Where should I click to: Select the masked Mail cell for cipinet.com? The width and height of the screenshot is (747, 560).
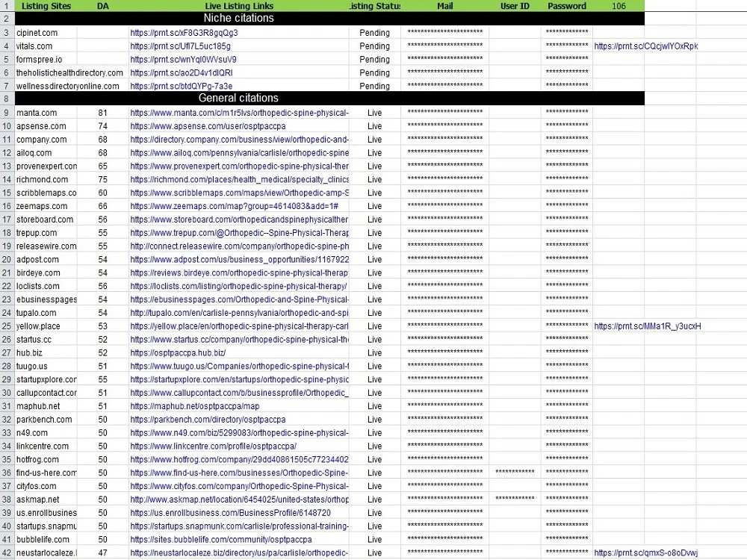pos(445,33)
